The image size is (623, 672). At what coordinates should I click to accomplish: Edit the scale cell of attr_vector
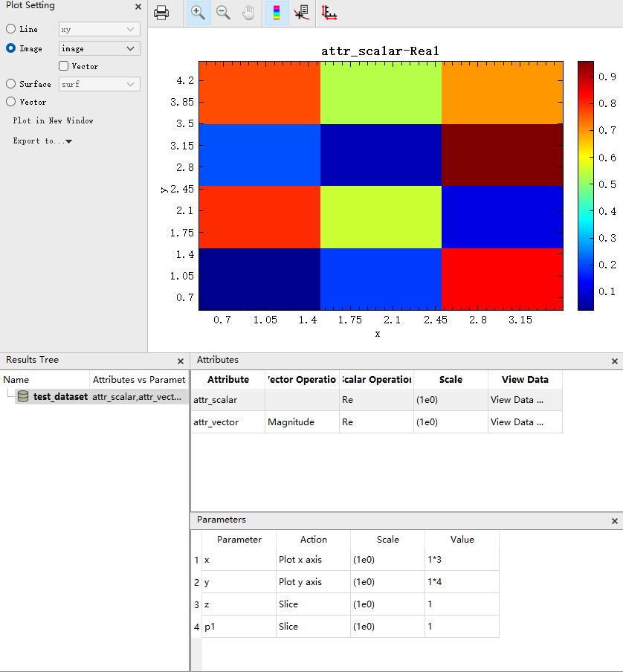click(451, 422)
